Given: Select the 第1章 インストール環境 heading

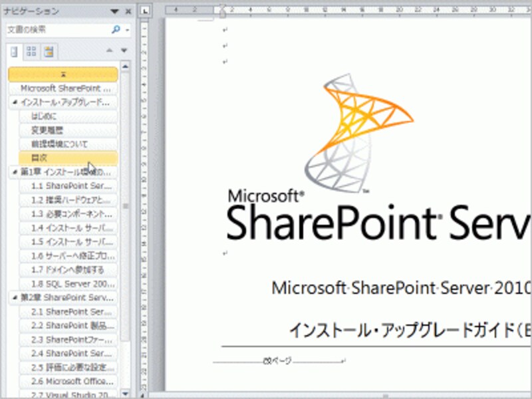Looking at the screenshot, I should click(x=66, y=172).
